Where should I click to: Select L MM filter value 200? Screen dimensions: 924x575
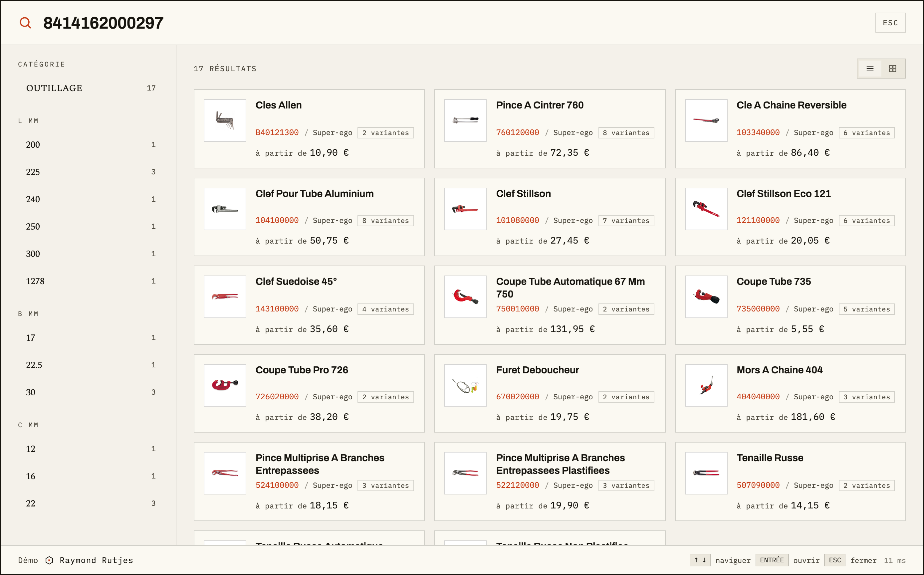(91, 144)
